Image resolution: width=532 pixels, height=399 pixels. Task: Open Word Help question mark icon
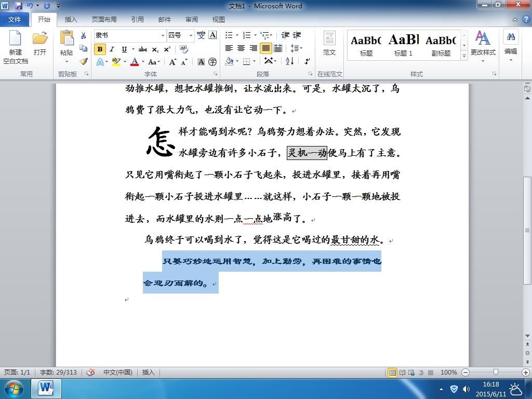tap(526, 19)
